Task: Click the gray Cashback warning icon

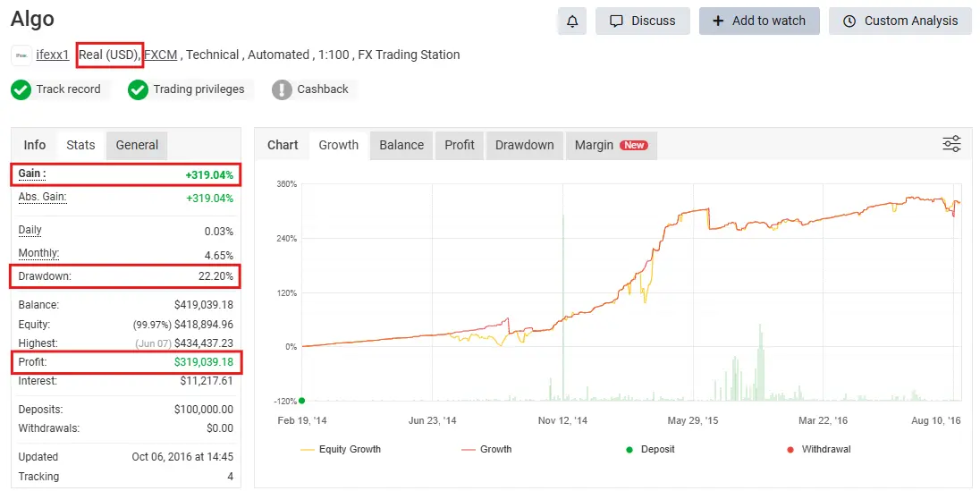Action: pyautogui.click(x=282, y=89)
